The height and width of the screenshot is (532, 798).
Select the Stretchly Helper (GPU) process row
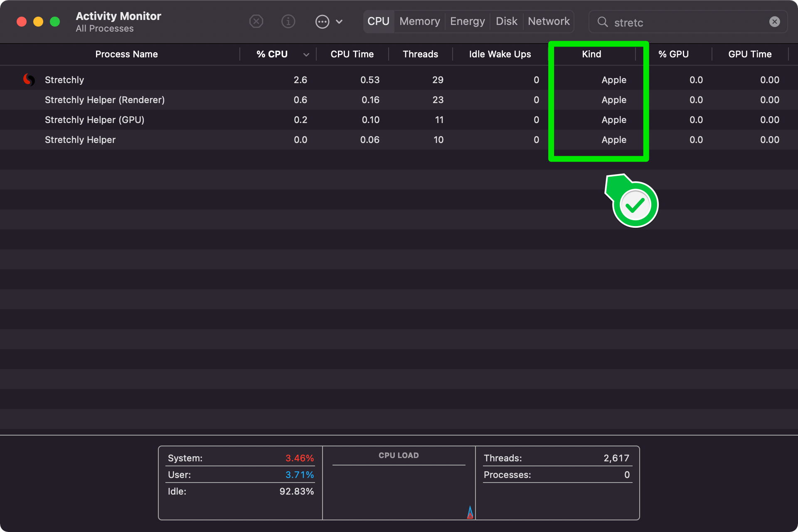coord(94,120)
